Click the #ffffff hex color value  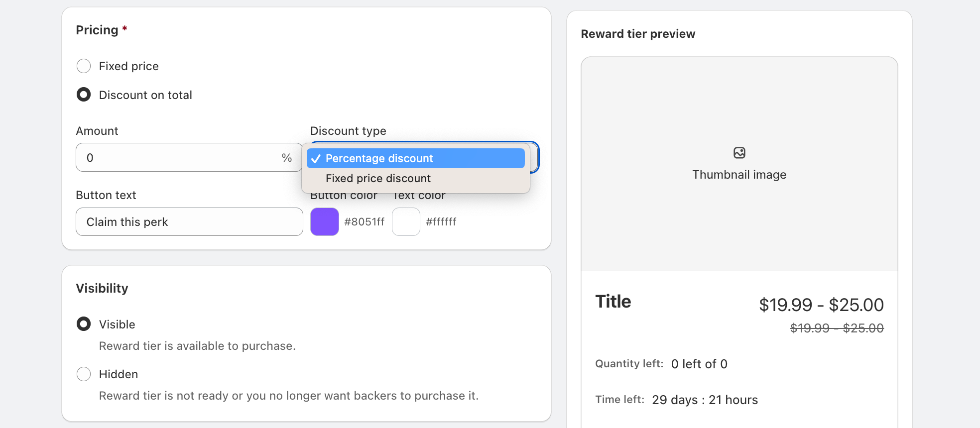pyautogui.click(x=441, y=221)
